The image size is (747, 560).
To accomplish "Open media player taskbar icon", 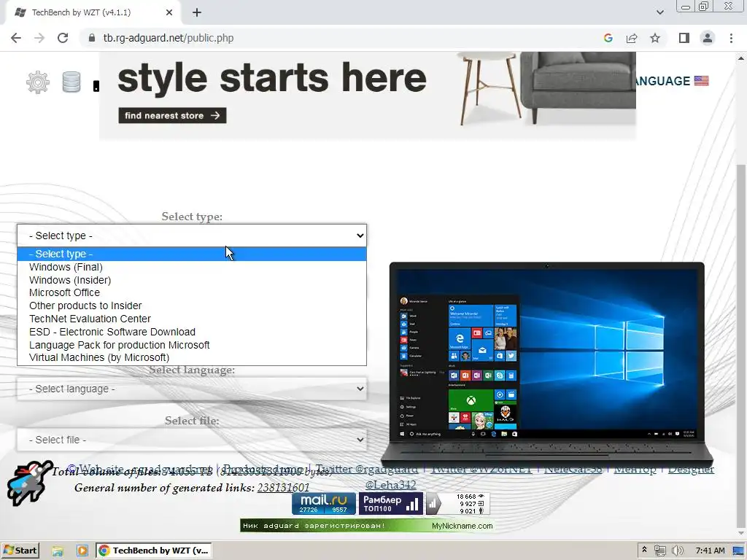I will point(82,551).
